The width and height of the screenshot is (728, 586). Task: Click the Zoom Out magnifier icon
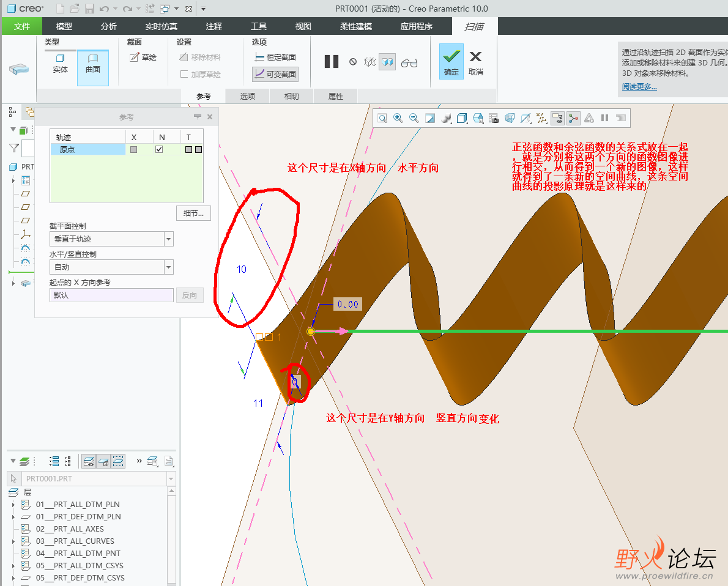coord(414,119)
